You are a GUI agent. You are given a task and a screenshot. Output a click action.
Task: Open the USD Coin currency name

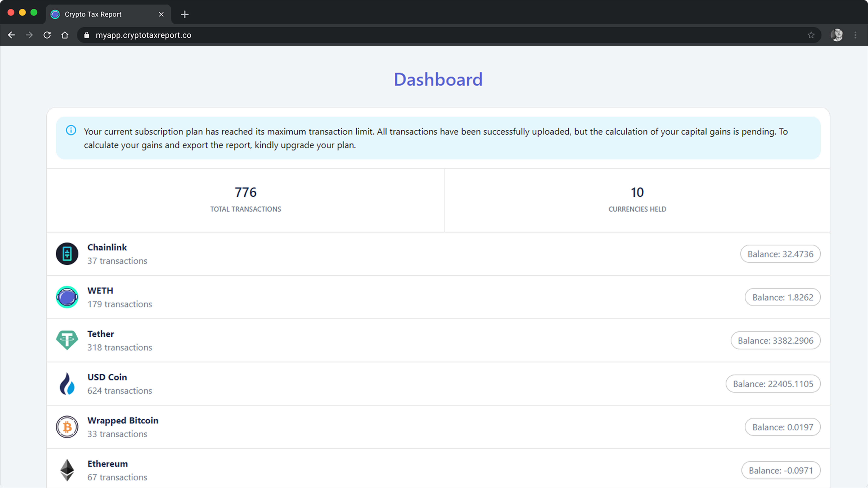[x=107, y=377]
